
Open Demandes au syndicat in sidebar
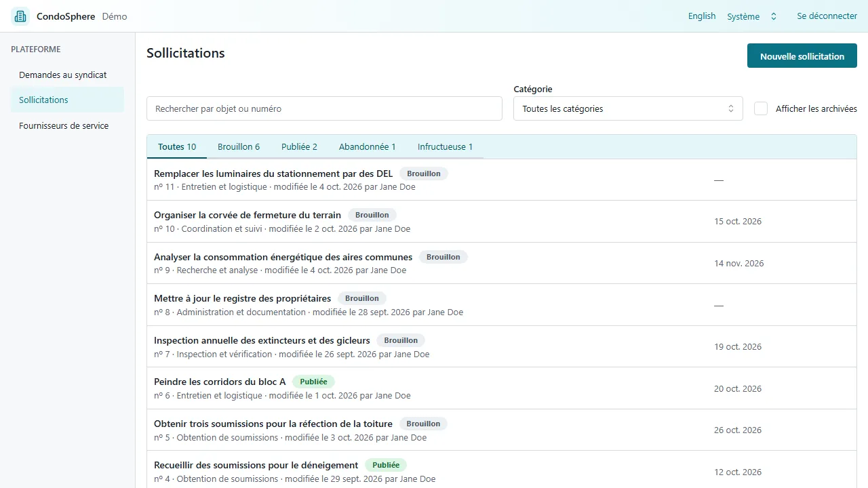[x=67, y=75]
